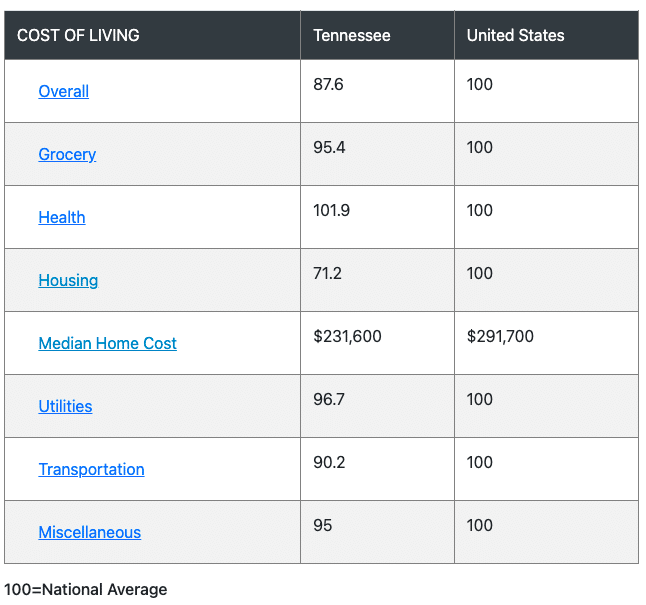This screenshot has height=605, width=646.
Task: Click the $231,600 Tennessee home cost
Action: click(x=347, y=336)
